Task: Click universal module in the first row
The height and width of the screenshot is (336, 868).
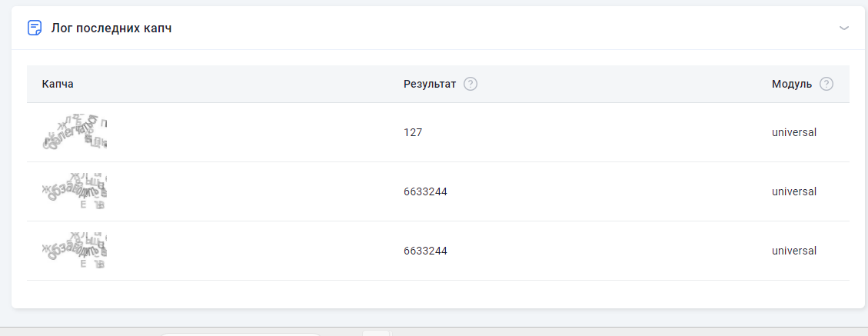Action: coord(793,132)
